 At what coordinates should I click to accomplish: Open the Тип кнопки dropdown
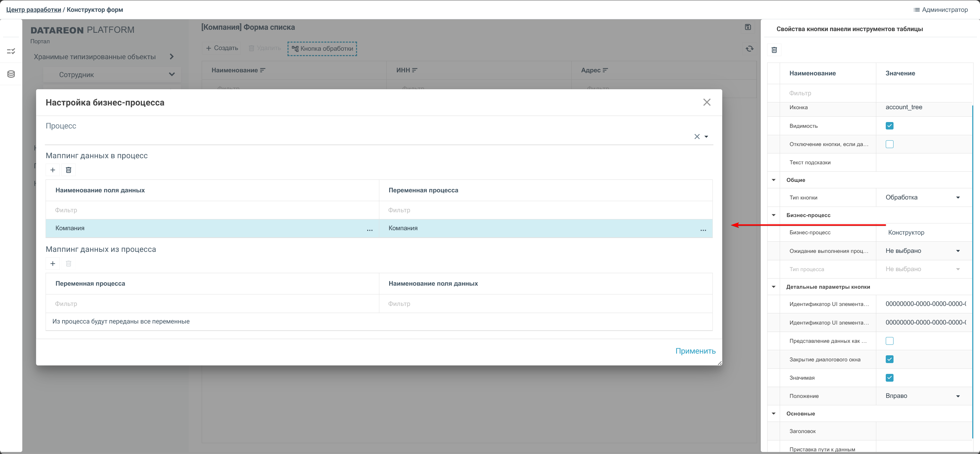958,197
